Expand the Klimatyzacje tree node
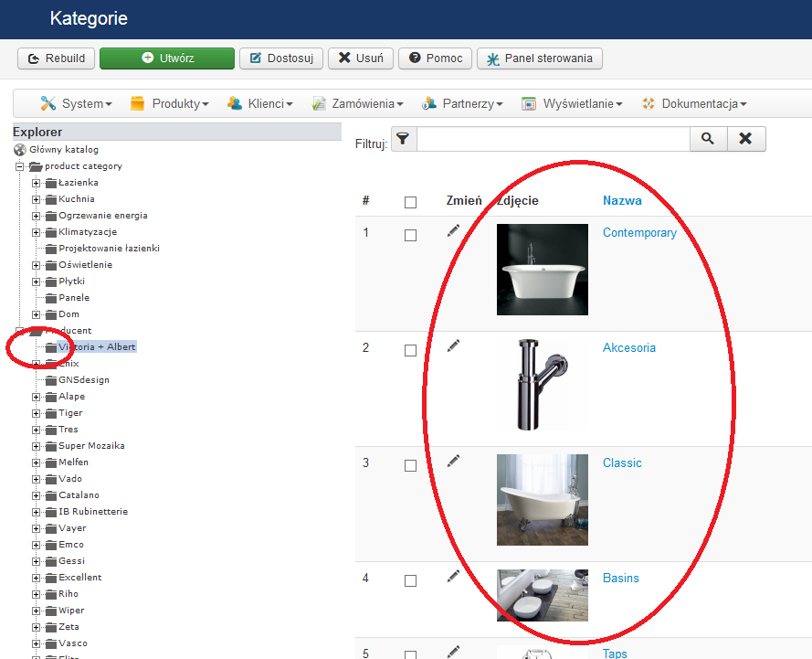Screen dimensions: 812x659 coord(36,233)
